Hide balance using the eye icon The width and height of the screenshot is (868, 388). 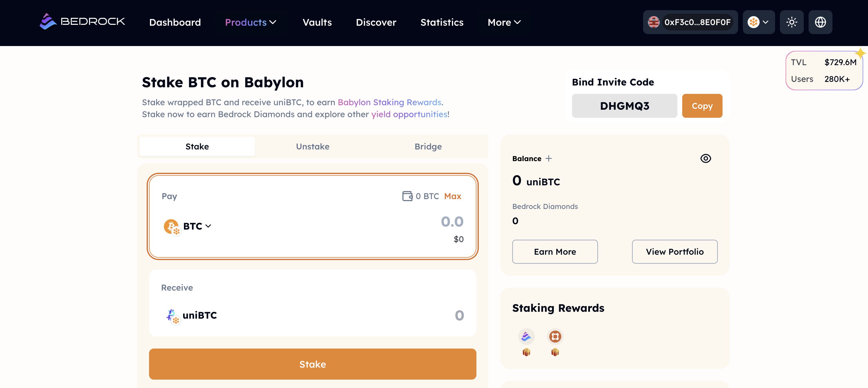(706, 158)
